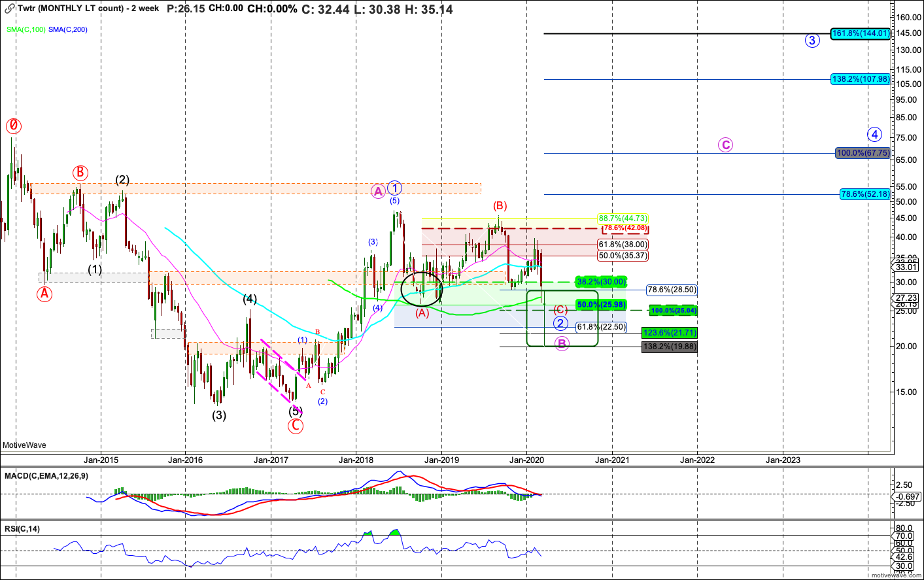
Task: Click the Jan-2018 date on the time axis
Action: click(x=356, y=460)
